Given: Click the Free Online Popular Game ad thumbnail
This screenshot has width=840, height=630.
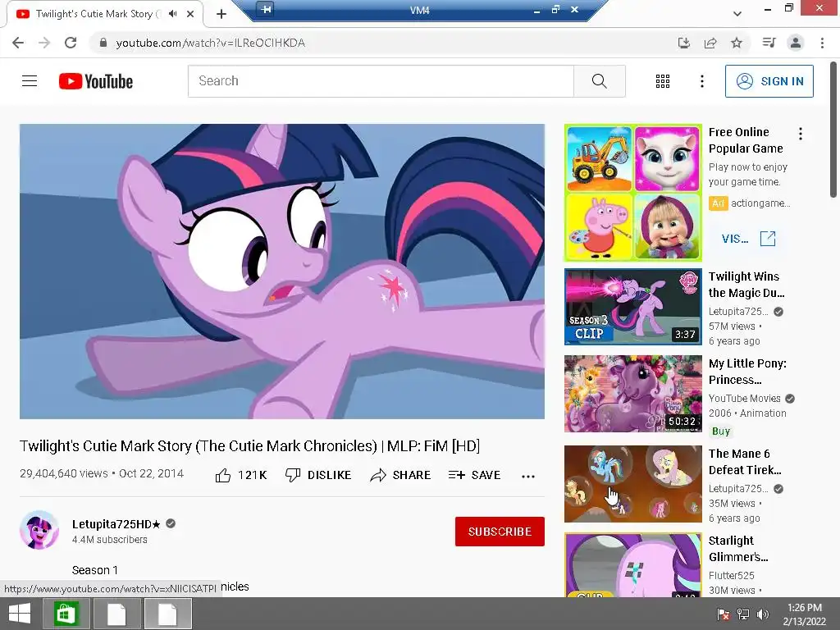Looking at the screenshot, I should tap(633, 193).
